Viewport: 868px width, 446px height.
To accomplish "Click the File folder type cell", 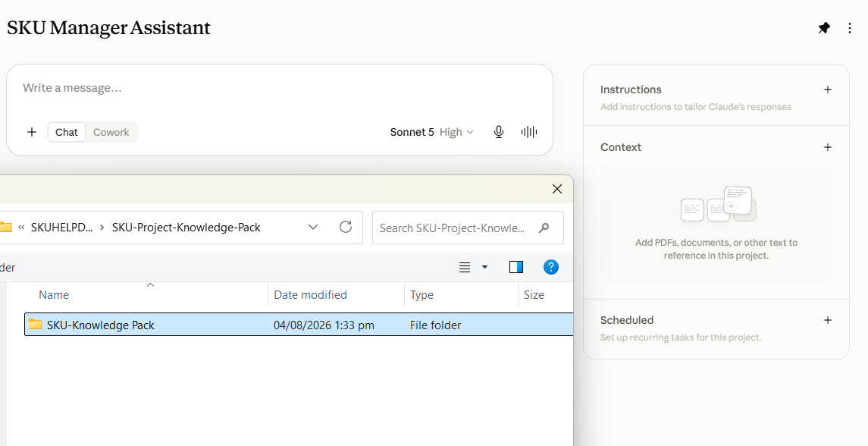I will tap(436, 325).
